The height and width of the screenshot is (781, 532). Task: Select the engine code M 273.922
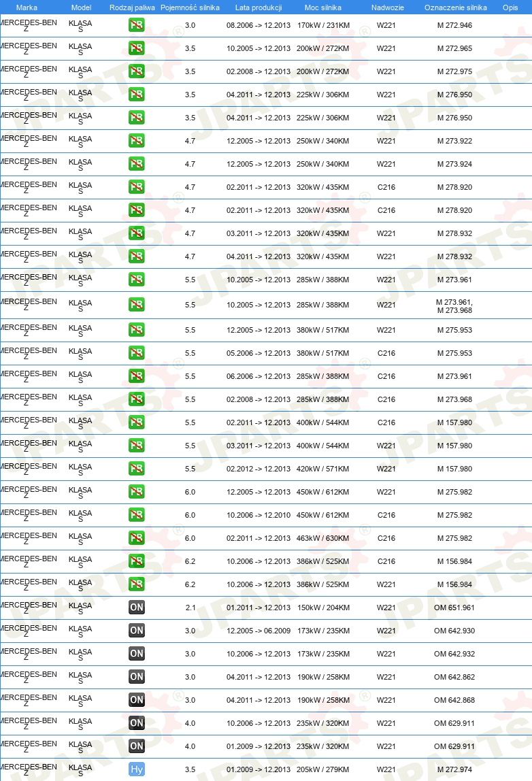pos(455,141)
